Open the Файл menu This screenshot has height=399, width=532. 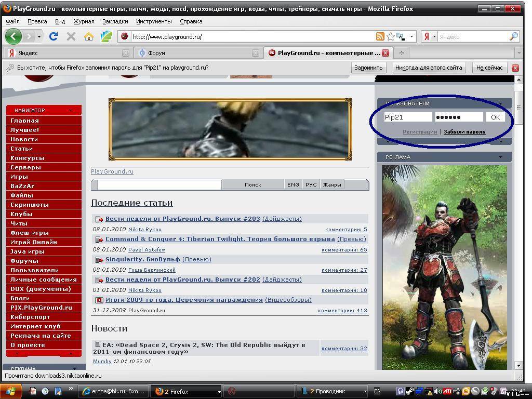pos(12,21)
